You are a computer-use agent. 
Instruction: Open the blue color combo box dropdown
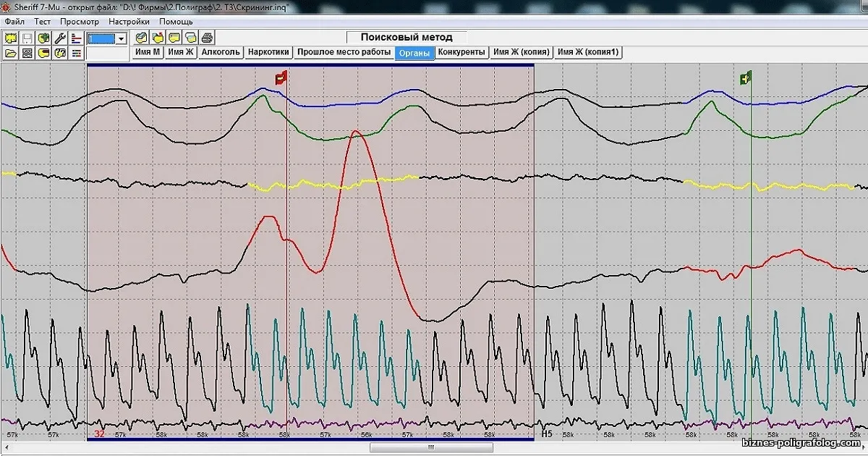pos(120,38)
